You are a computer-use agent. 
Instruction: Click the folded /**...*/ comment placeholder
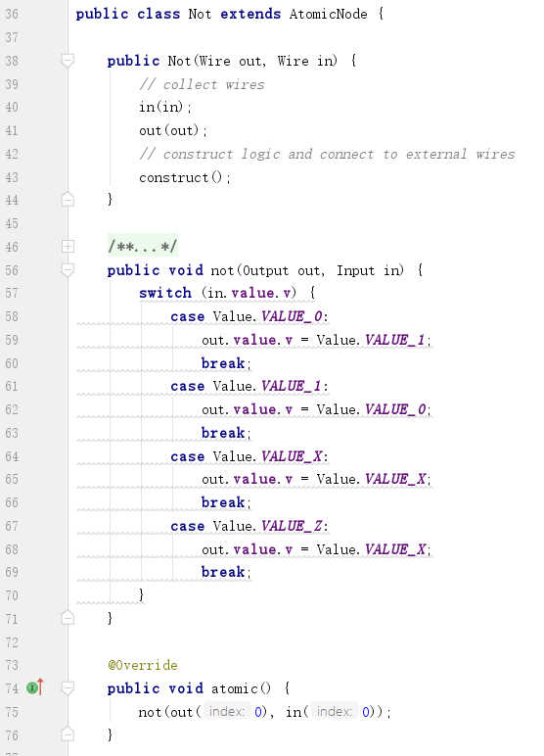pos(143,247)
